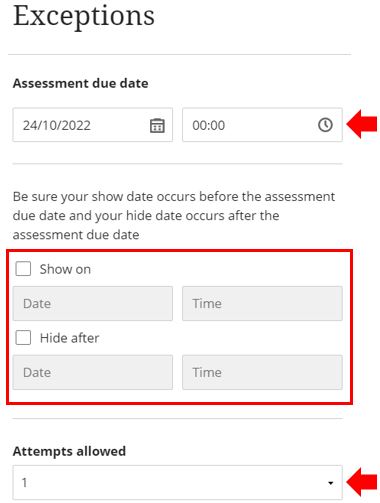Image resolution: width=380 pixels, height=503 pixels.
Task: Enable the Show on checkbox
Action: click(x=23, y=269)
